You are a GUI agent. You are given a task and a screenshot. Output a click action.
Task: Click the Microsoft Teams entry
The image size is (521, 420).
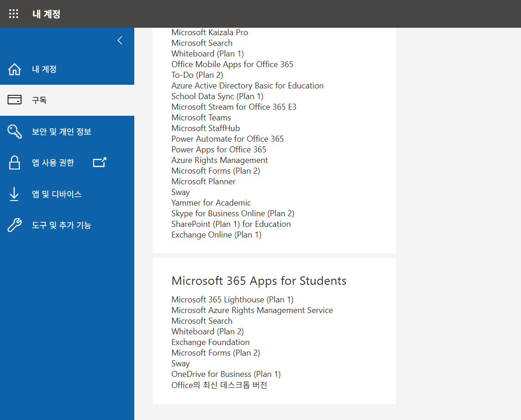(x=201, y=117)
